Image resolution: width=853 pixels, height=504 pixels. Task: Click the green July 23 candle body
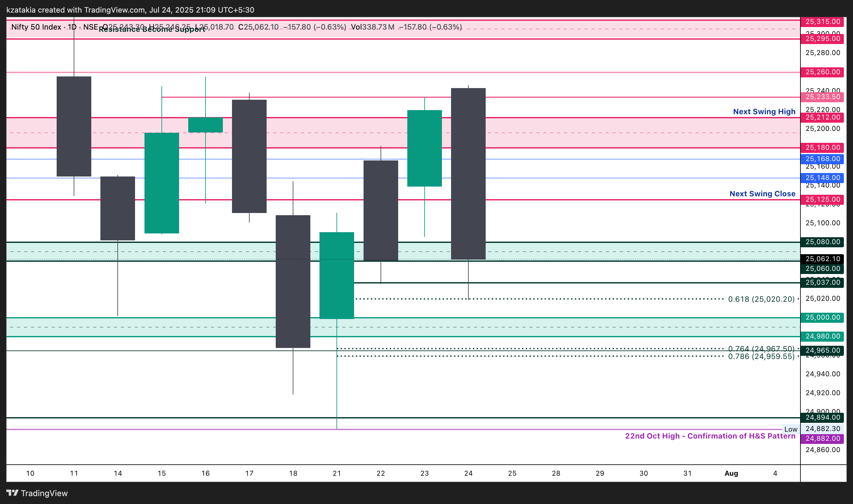point(424,148)
